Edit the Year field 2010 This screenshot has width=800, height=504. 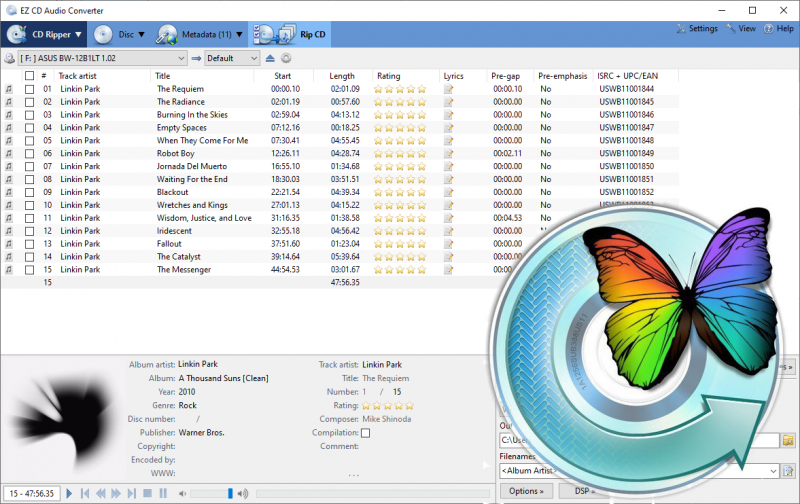pyautogui.click(x=187, y=392)
